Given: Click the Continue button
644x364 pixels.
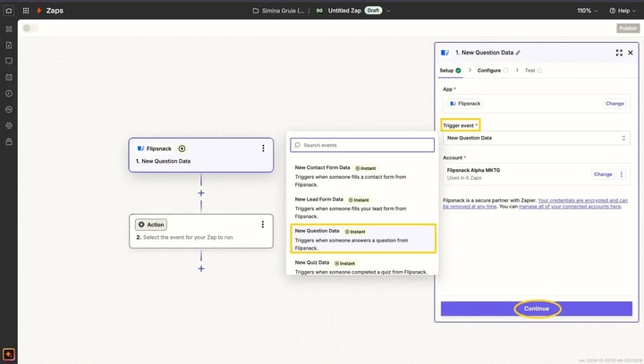Looking at the screenshot, I should pyautogui.click(x=537, y=309).
